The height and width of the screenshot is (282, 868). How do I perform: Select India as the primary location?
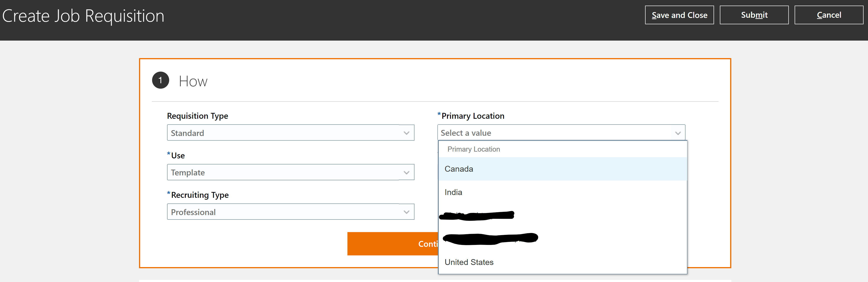pos(453,192)
